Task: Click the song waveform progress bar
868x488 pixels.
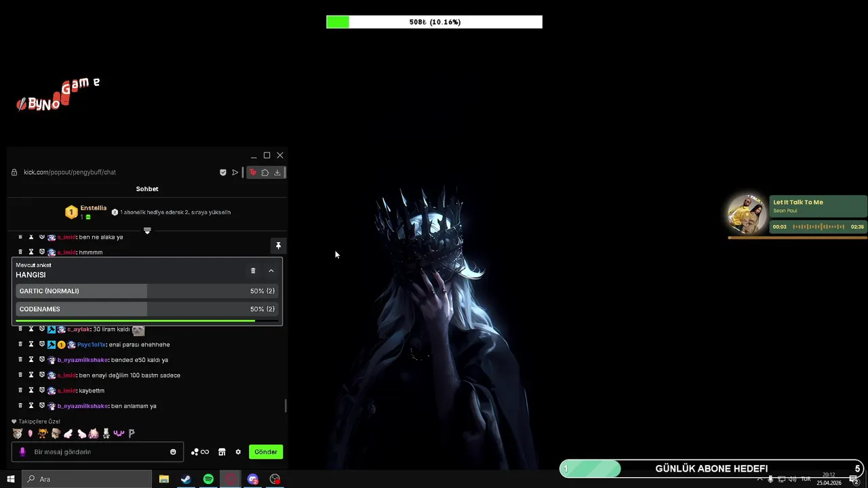Action: click(818, 227)
